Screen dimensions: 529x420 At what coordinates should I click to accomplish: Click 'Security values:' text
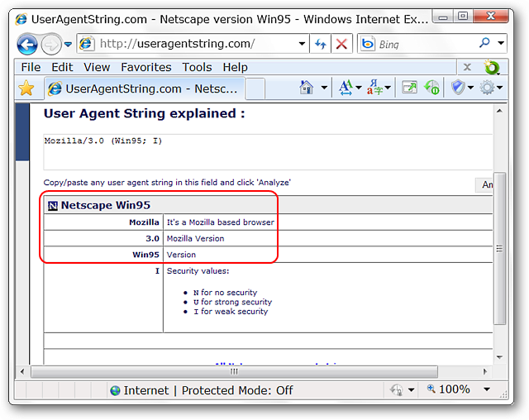click(198, 271)
